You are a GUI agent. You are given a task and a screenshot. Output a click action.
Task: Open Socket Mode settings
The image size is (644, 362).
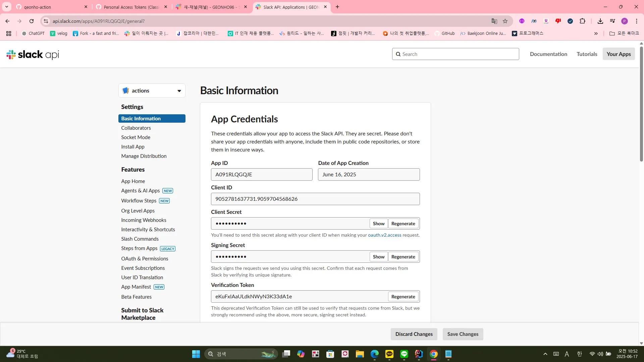coord(136,137)
